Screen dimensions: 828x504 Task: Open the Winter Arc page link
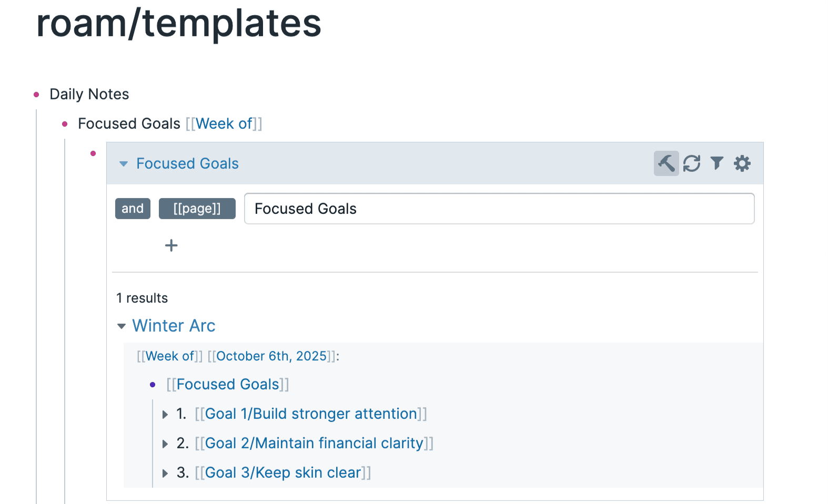click(174, 326)
